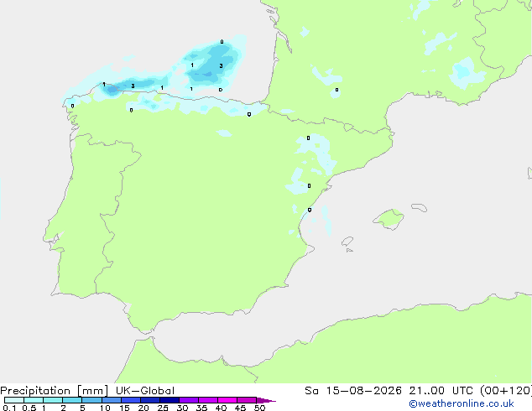Screen dimensions: 532x411
Task: Click the 15 to 20 mm legend swatch
Action: 130,400
